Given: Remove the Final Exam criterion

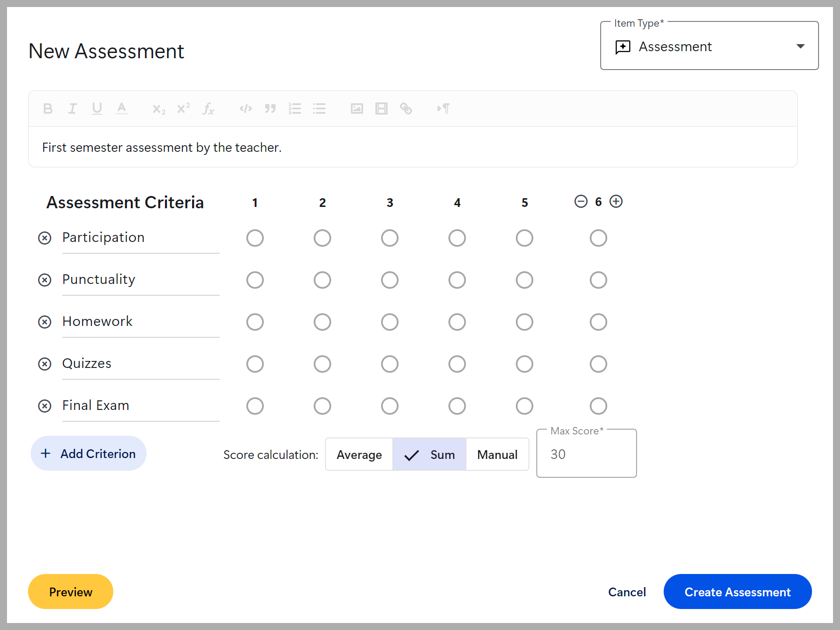Looking at the screenshot, I should [x=45, y=406].
